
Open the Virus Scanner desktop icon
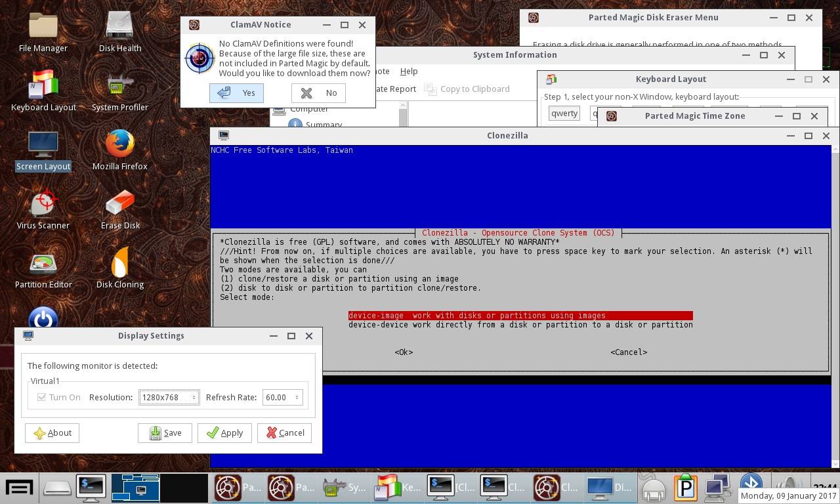[x=43, y=210]
